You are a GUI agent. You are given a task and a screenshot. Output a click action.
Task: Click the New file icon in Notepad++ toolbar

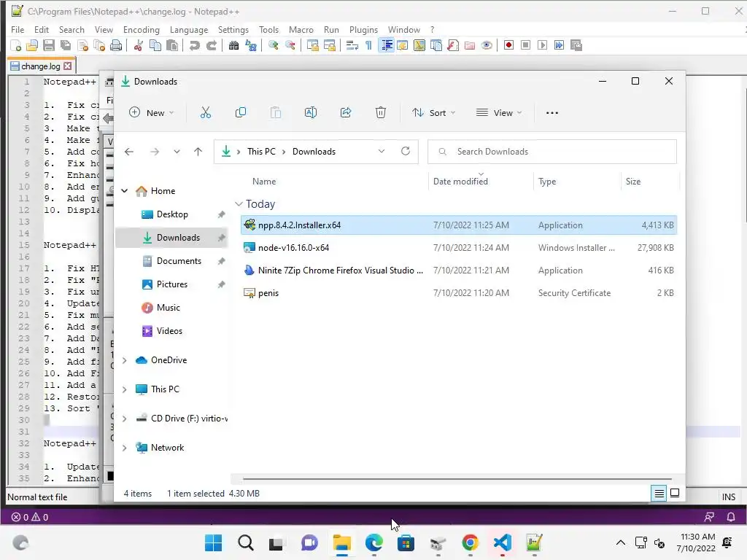click(x=16, y=45)
